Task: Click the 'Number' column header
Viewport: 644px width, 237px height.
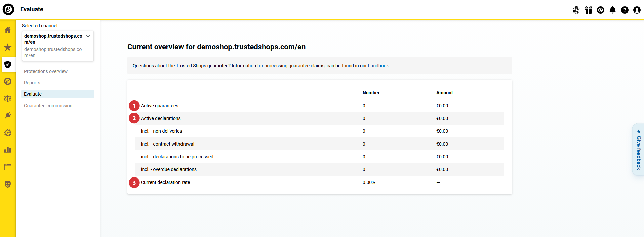Action: pyautogui.click(x=371, y=93)
